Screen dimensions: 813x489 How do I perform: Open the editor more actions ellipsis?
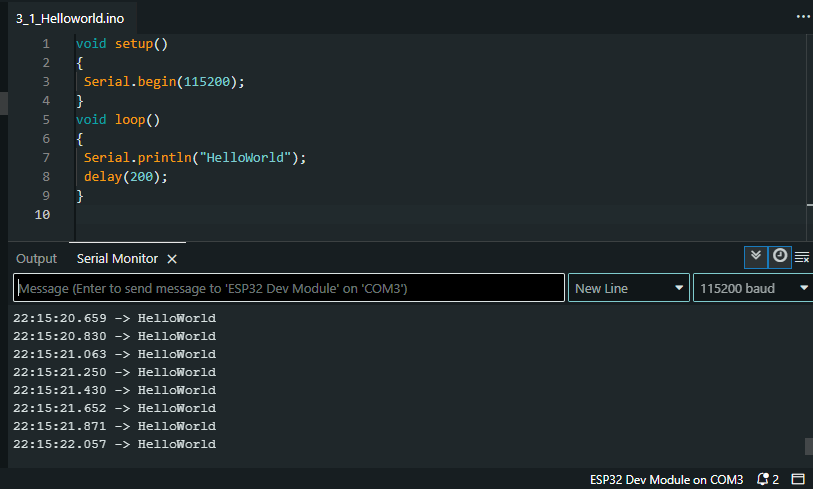[x=803, y=17]
